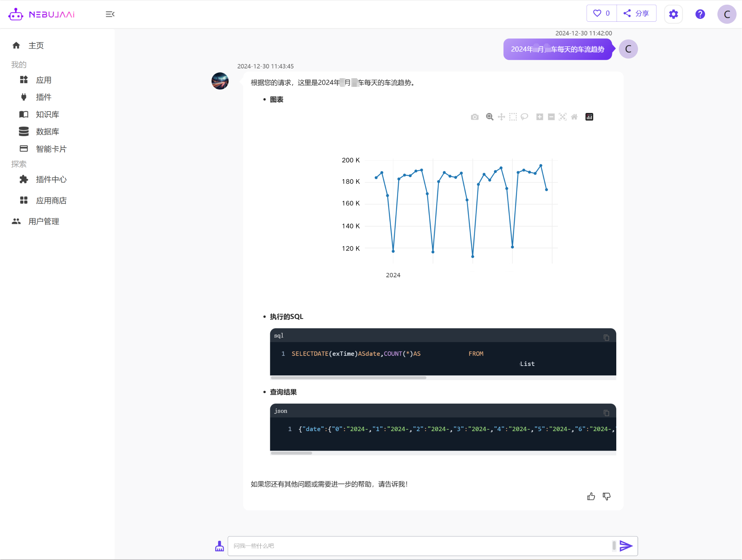The width and height of the screenshot is (742, 560).
Task: Reset chart axes with home icon
Action: 574,117
